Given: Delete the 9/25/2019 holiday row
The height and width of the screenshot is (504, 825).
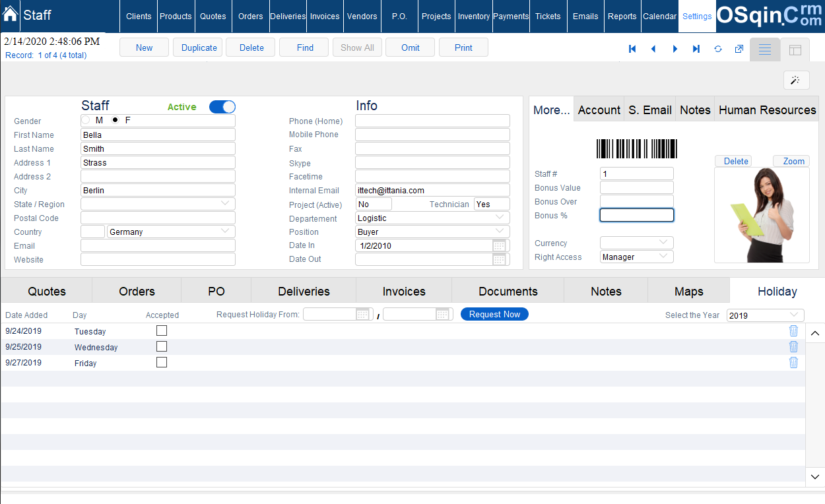Looking at the screenshot, I should (793, 346).
